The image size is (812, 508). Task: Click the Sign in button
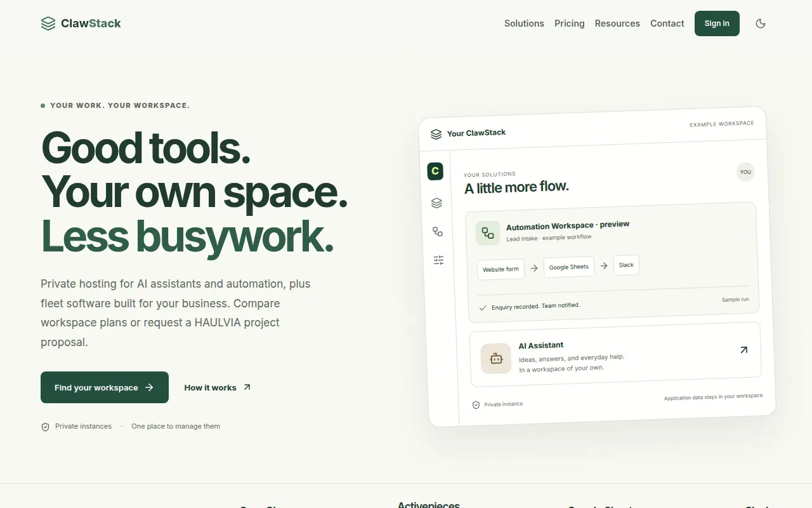point(717,23)
